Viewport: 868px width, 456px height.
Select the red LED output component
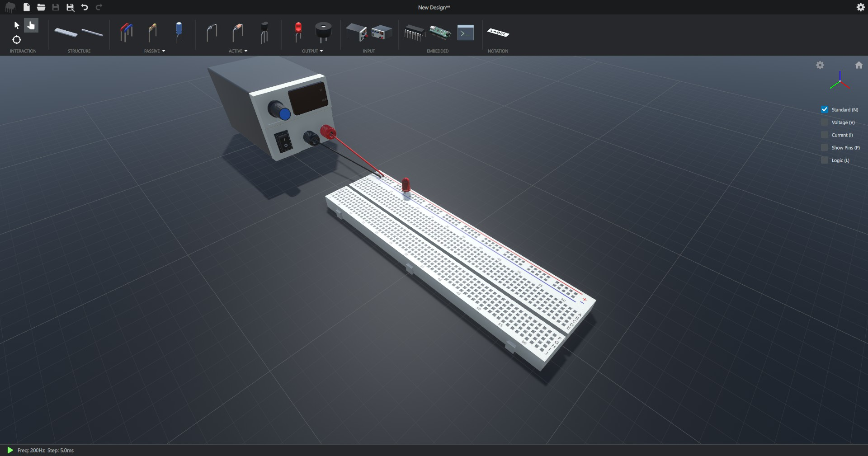coord(298,32)
